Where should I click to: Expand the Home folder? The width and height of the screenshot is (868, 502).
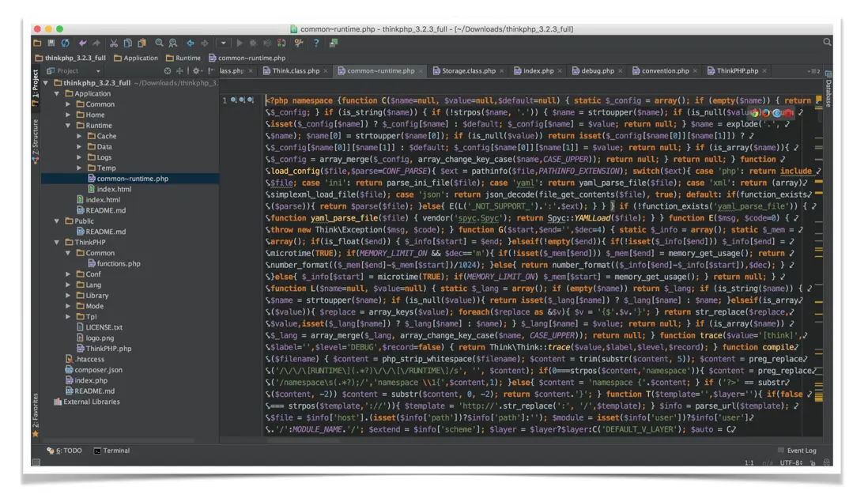click(x=68, y=115)
